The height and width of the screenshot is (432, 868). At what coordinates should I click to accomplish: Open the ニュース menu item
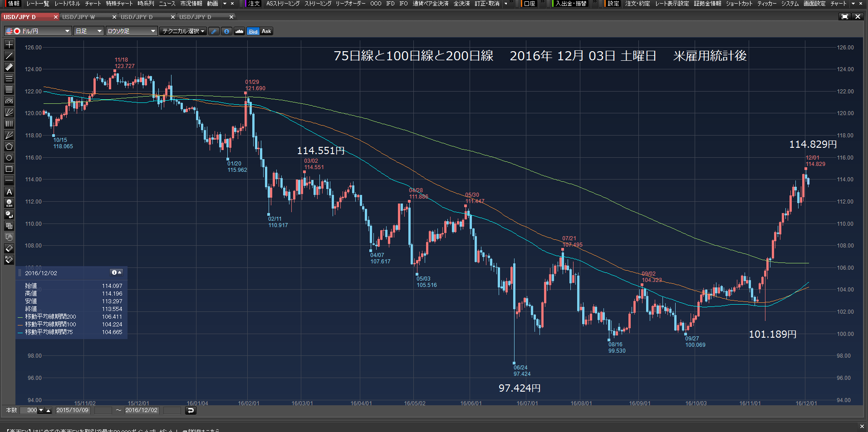click(x=167, y=4)
